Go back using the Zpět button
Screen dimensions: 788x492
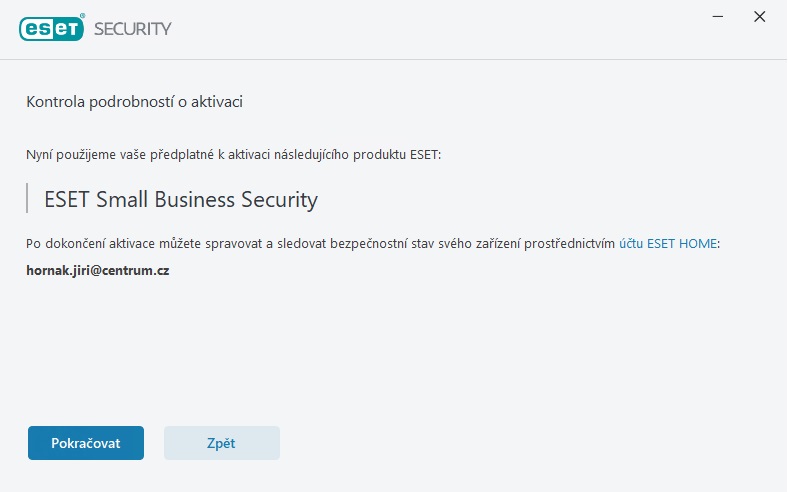pos(222,443)
